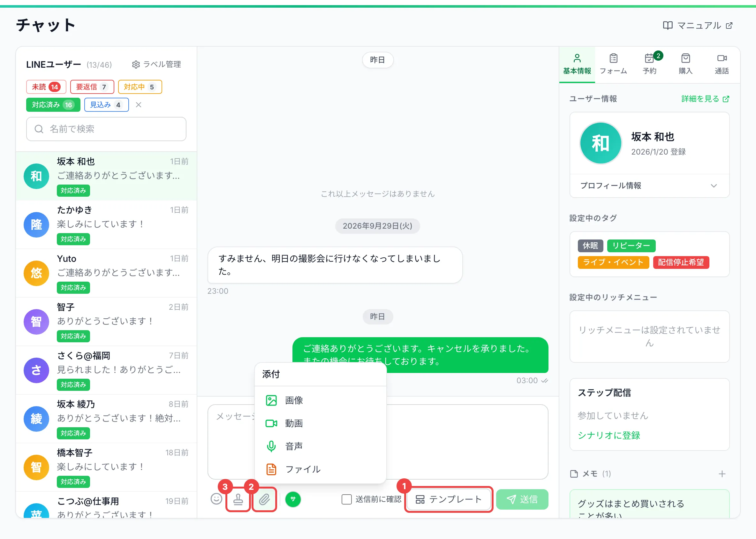Filter by 対応中 label
Screen dimensions: 756x539
140,87
